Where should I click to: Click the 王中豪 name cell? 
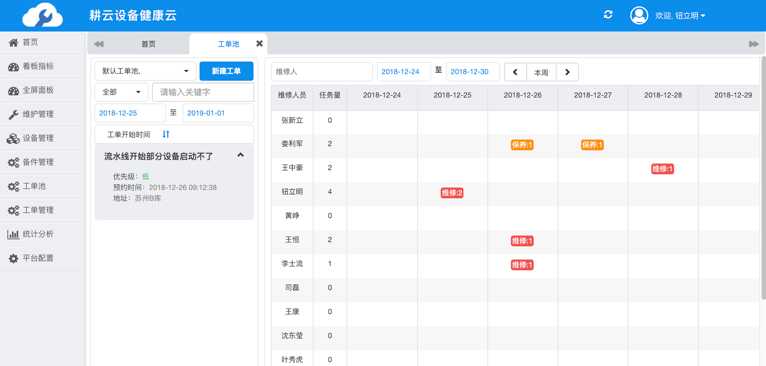pos(292,168)
